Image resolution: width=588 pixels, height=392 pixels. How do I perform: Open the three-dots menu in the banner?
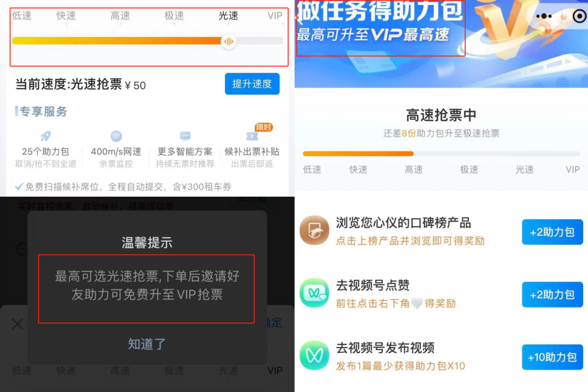[544, 16]
